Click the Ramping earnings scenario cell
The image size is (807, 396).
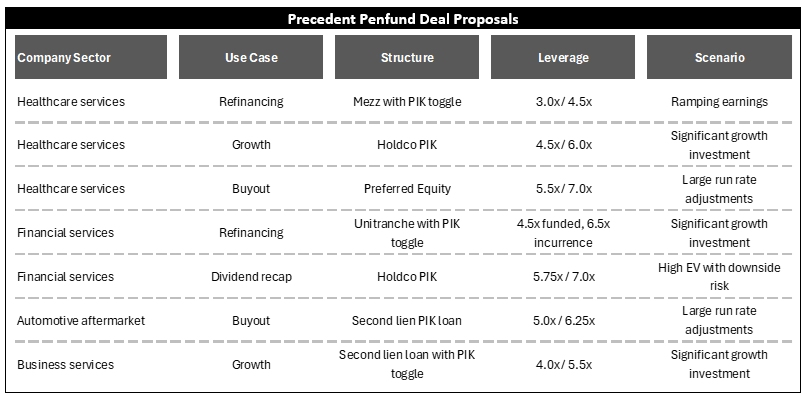719,102
